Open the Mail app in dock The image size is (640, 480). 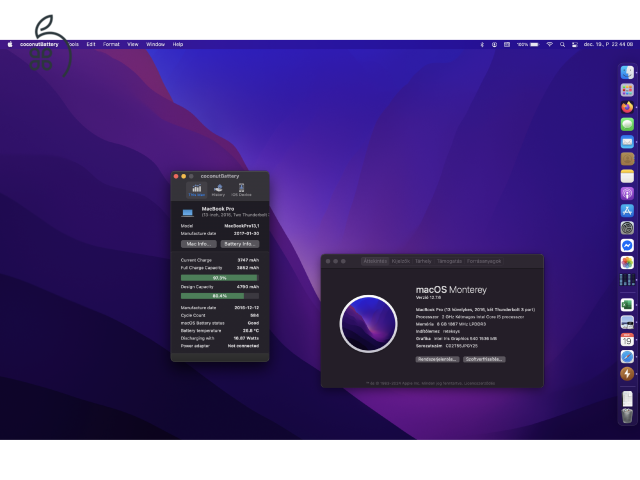click(x=627, y=142)
